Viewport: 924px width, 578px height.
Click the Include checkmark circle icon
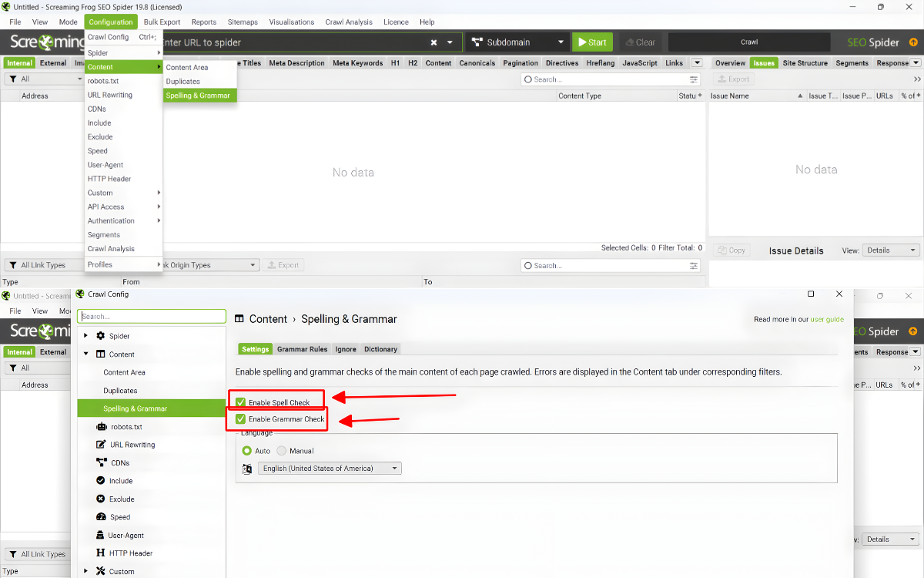(101, 481)
